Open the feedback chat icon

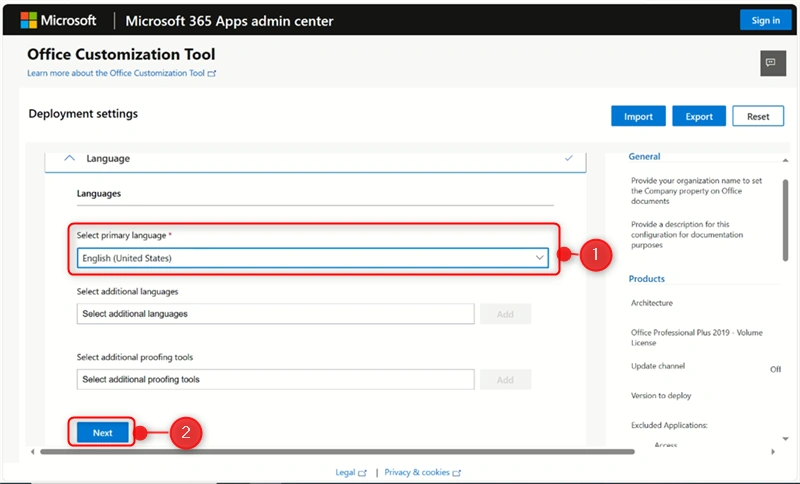coord(772,63)
